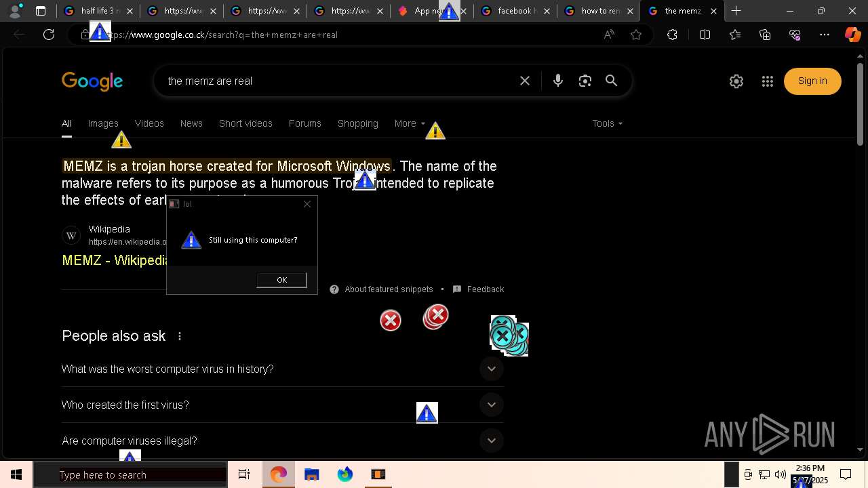Image resolution: width=868 pixels, height=488 pixels.
Task: Clear the Google search box text
Action: click(525, 81)
